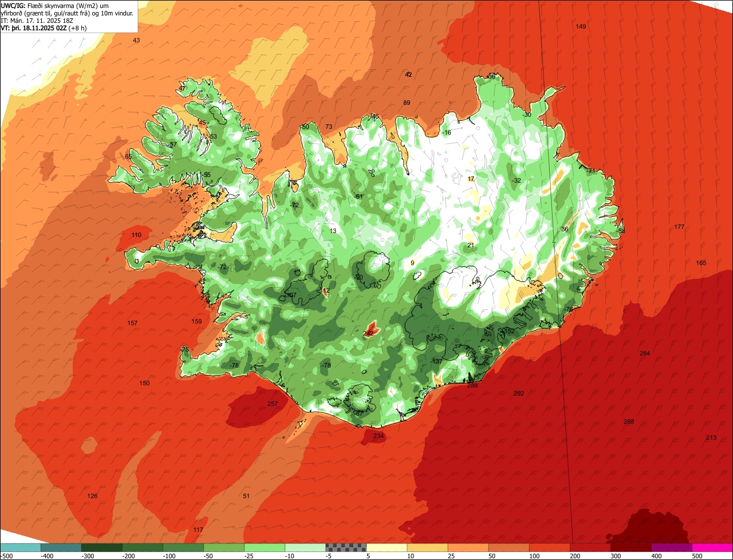Screen dimensions: 733x560
Task: Click the value 65 west of the Westfjords
Action: (128, 157)
